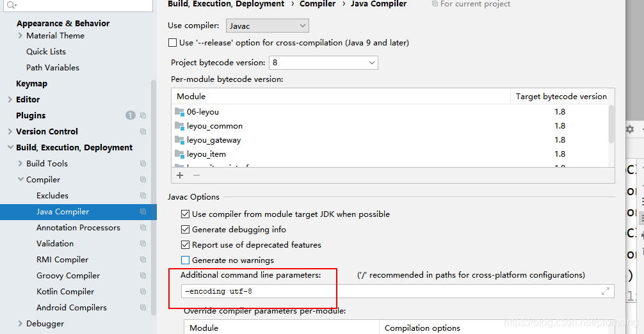Click the remove module minus icon
Image resolution: width=644 pixels, height=334 pixels.
[197, 175]
